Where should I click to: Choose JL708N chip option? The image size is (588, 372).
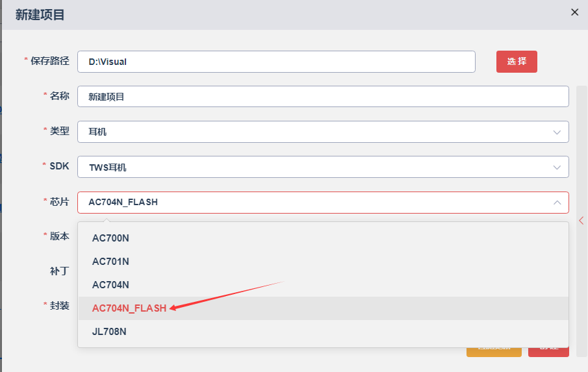pyautogui.click(x=323, y=332)
